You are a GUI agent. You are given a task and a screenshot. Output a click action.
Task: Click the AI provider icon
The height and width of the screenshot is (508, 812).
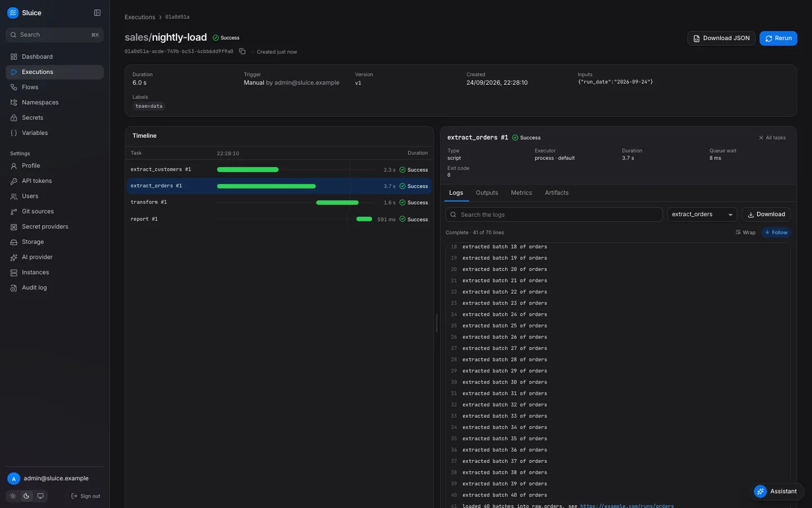tap(14, 257)
